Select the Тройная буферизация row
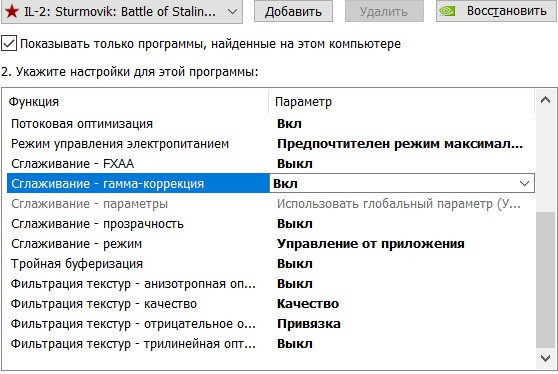558x374 pixels. pos(270,264)
